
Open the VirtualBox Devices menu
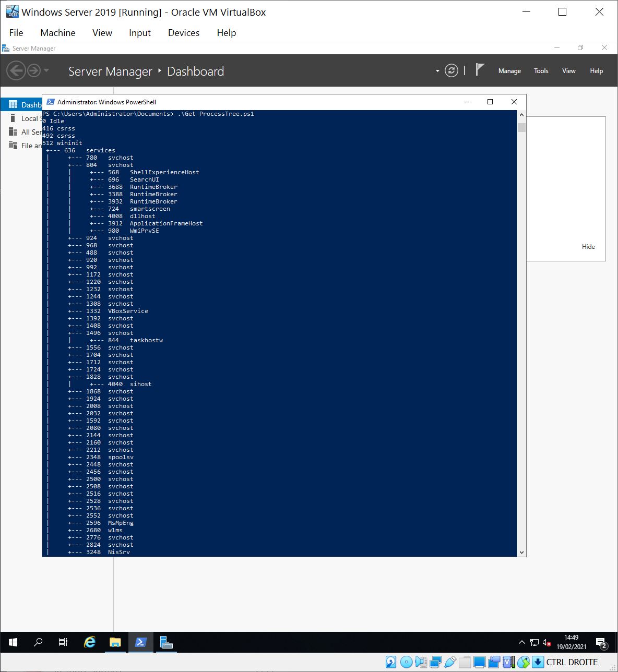pos(183,33)
